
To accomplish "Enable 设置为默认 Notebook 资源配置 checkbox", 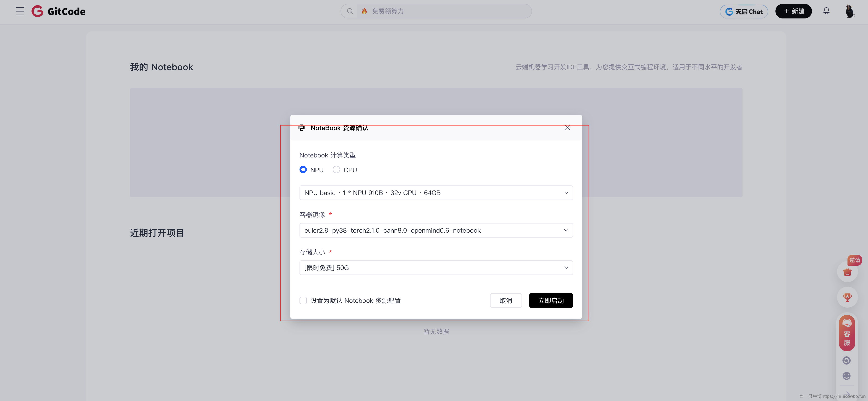I will point(303,300).
